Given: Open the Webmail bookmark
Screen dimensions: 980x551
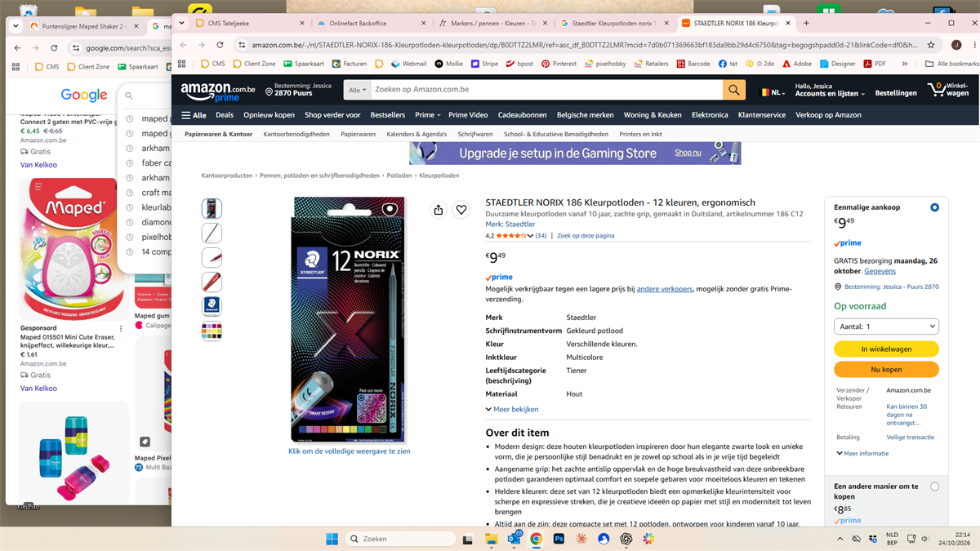Looking at the screenshot, I should [x=408, y=64].
